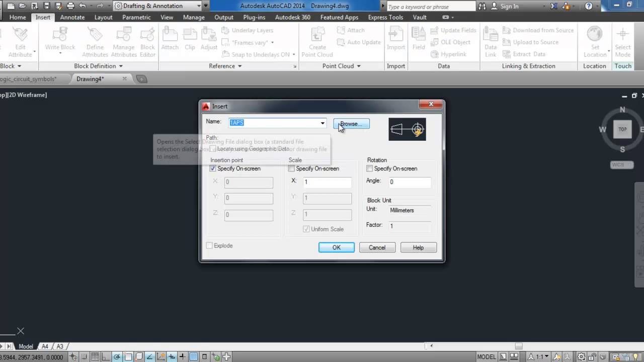Click the Rotation Angle input field
644x362 pixels.
tap(410, 183)
